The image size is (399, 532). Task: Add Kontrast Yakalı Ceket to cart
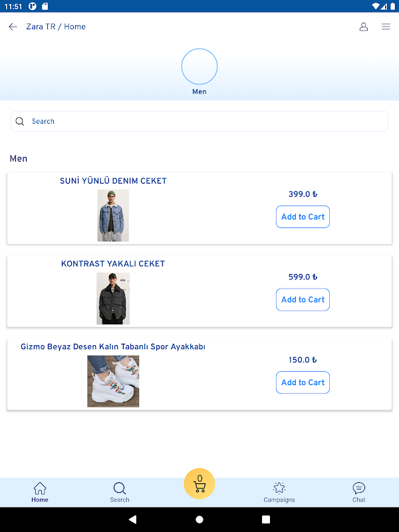click(x=303, y=300)
